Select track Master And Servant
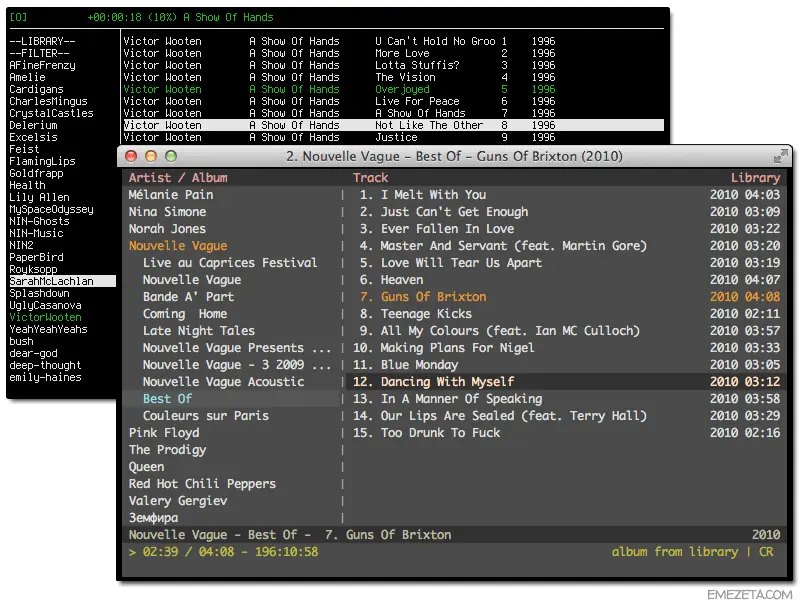 (566, 246)
